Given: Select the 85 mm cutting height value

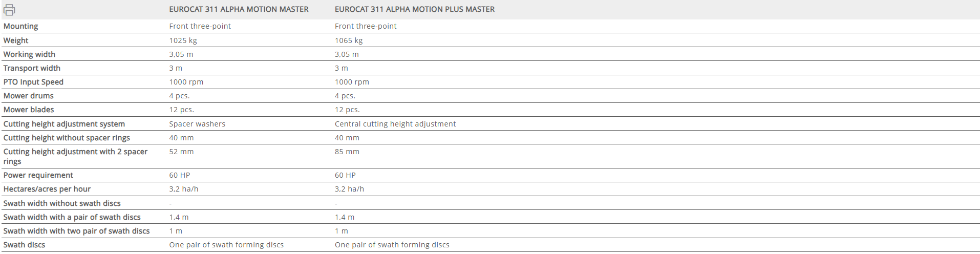Looking at the screenshot, I should 347,152.
